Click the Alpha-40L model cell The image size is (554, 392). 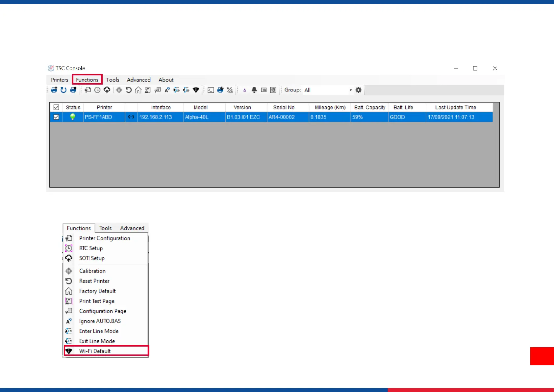tap(204, 117)
